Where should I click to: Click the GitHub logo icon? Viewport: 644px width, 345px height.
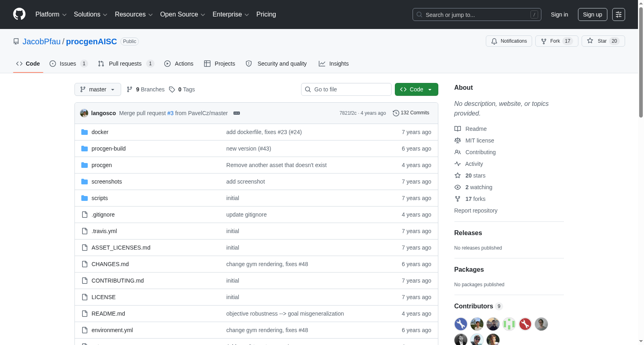(19, 14)
